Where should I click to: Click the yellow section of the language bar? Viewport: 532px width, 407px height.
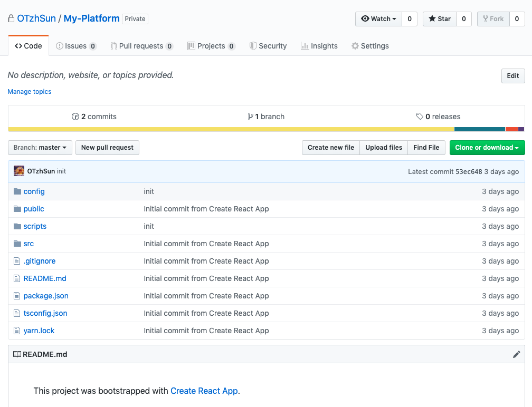tap(231, 129)
